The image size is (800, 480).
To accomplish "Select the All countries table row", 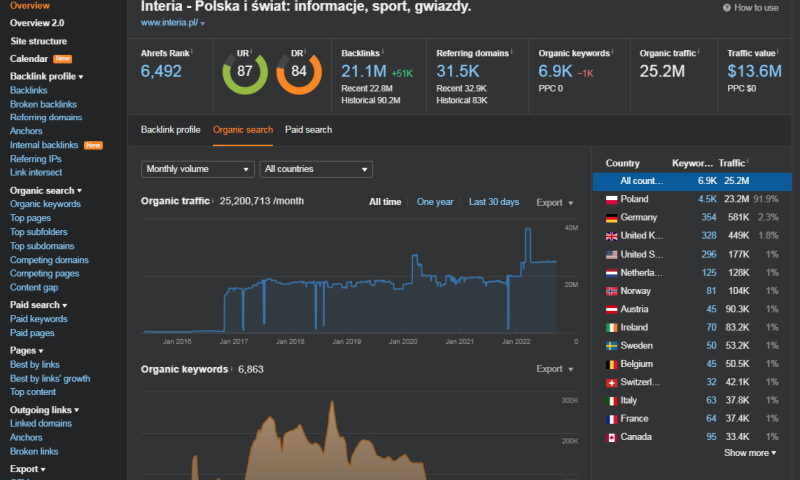I will coord(692,181).
